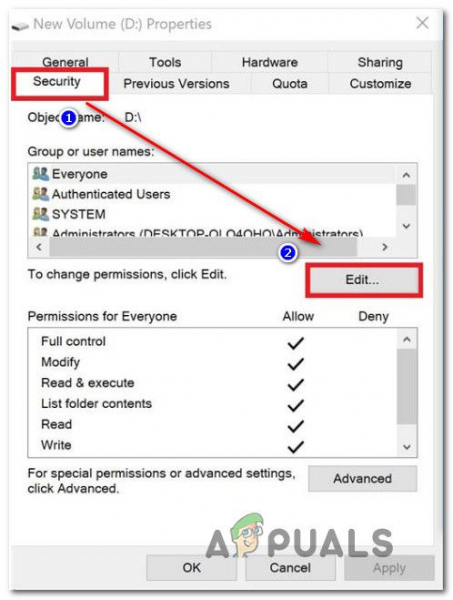Open the Quota tab
Image resolution: width=453 pixels, height=600 pixels.
tap(290, 83)
